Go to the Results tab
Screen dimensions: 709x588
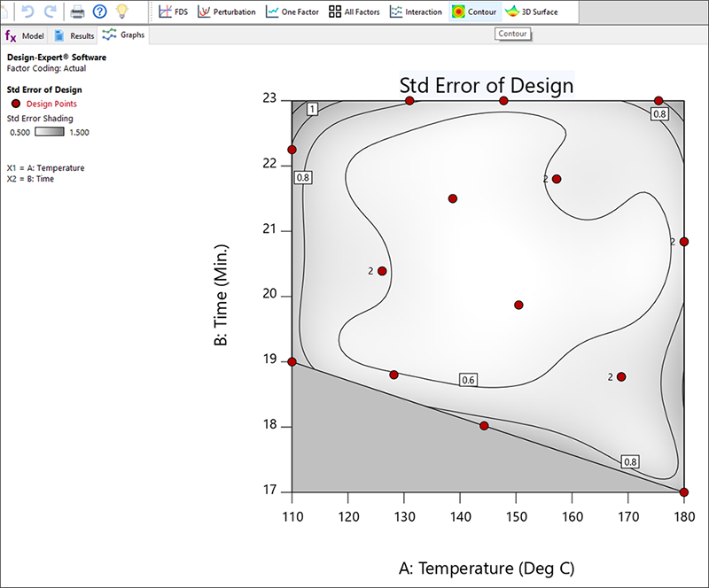[74, 35]
